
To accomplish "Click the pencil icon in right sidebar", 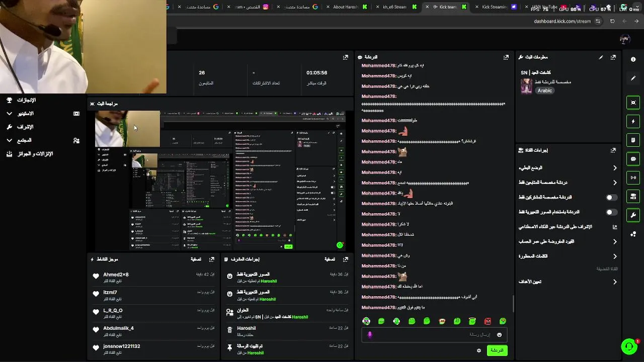I will click(x=633, y=78).
